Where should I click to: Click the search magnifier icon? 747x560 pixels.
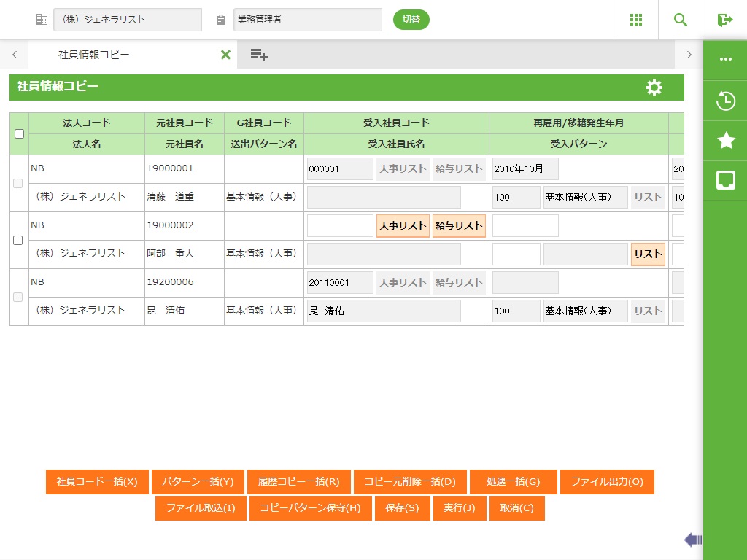pyautogui.click(x=681, y=20)
